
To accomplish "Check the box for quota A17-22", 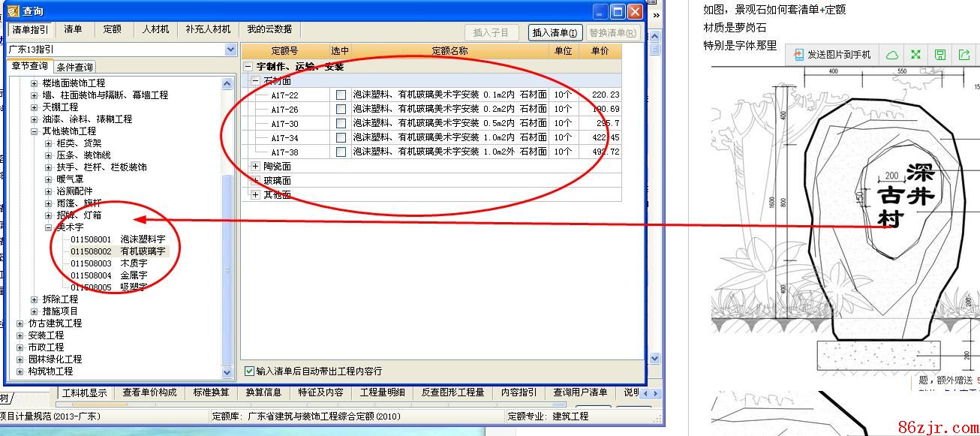I will click(341, 95).
